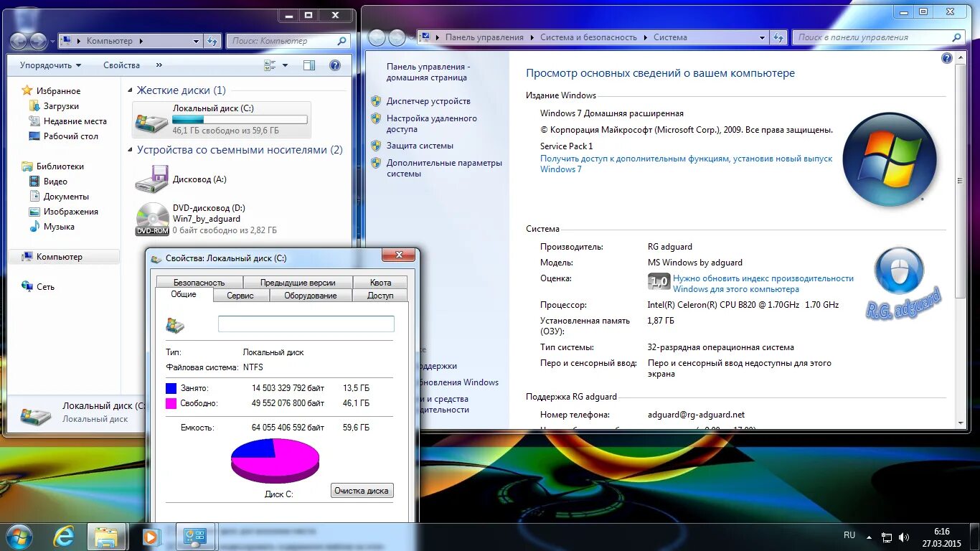This screenshot has height=551, width=980.
Task: Go to Панель управления домашняя страница
Action: 428,72
